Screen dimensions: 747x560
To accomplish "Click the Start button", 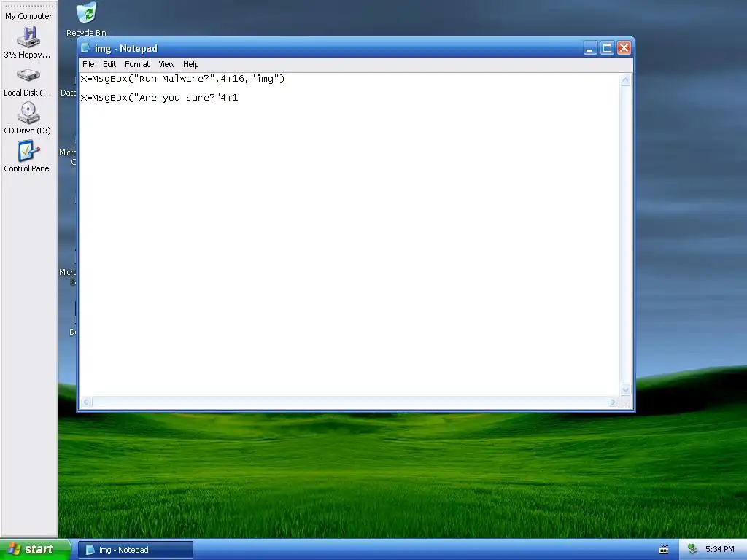I will pyautogui.click(x=34, y=550).
